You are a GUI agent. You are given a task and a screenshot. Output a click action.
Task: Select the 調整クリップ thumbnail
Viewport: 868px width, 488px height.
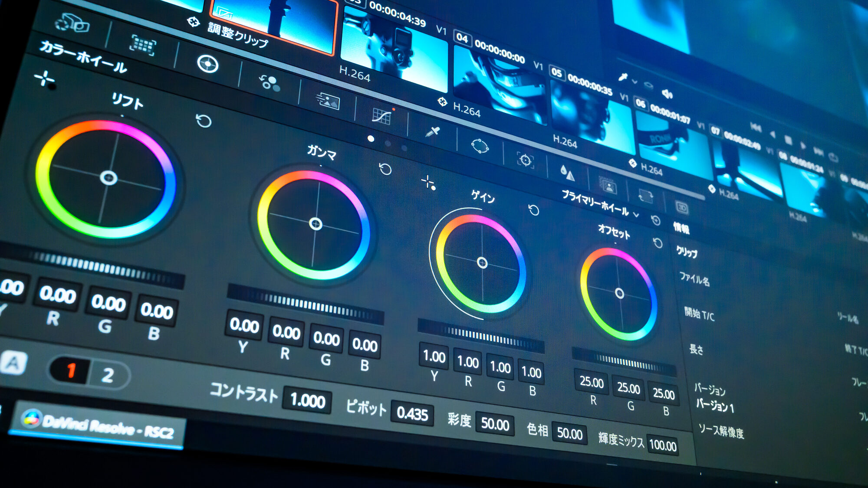tap(273, 24)
